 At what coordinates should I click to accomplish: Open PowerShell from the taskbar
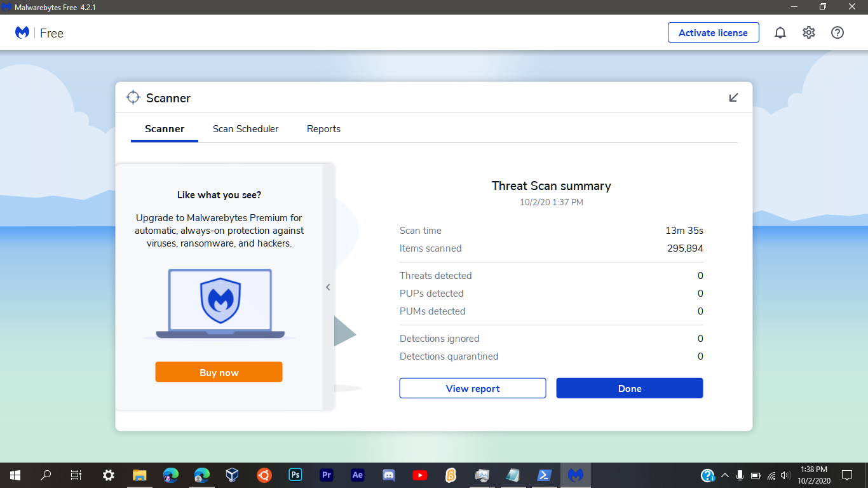click(x=545, y=475)
